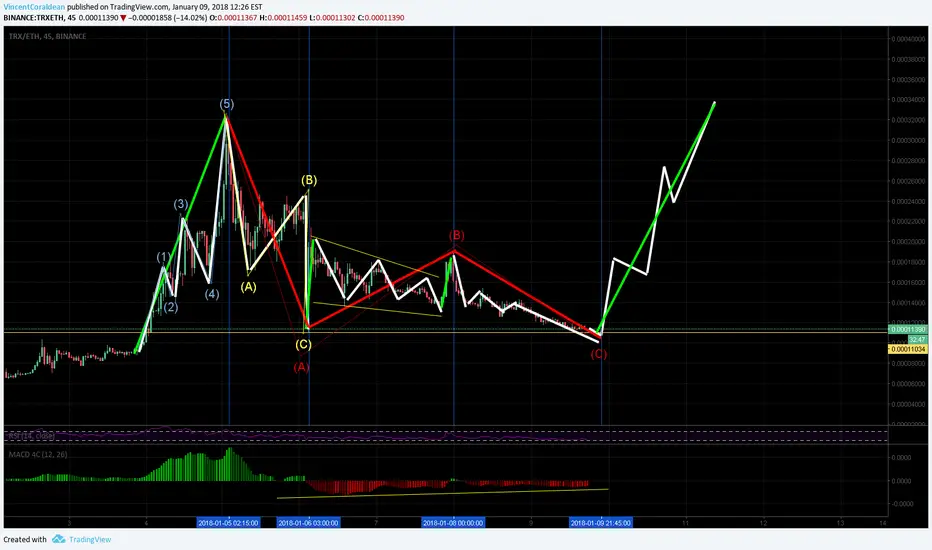Image resolution: width=932 pixels, height=550 pixels.
Task: Select the 2018-01-09 21:45:00 time marker
Action: pyautogui.click(x=600, y=523)
